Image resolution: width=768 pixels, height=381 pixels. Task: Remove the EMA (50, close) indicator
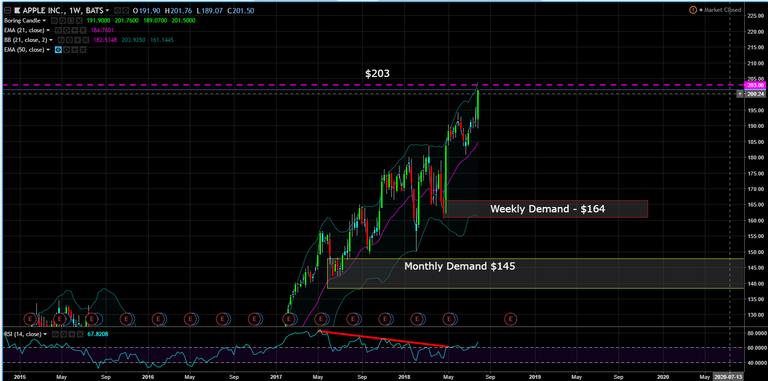point(83,50)
